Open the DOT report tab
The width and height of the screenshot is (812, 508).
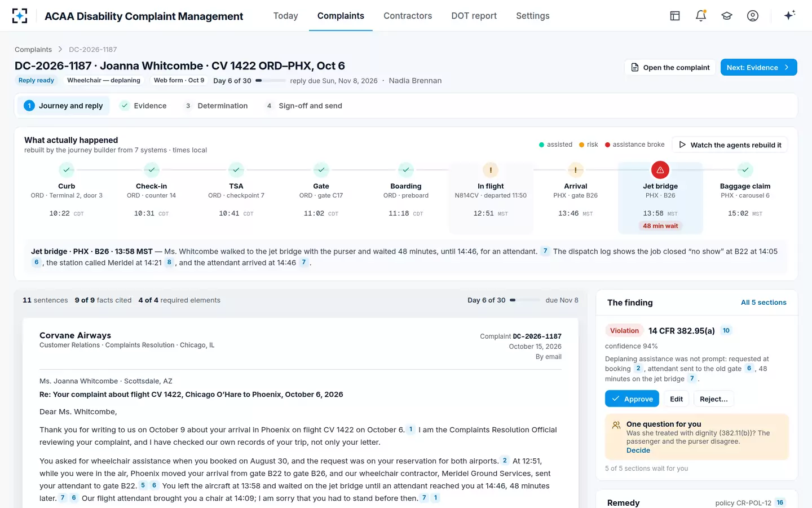(474, 16)
